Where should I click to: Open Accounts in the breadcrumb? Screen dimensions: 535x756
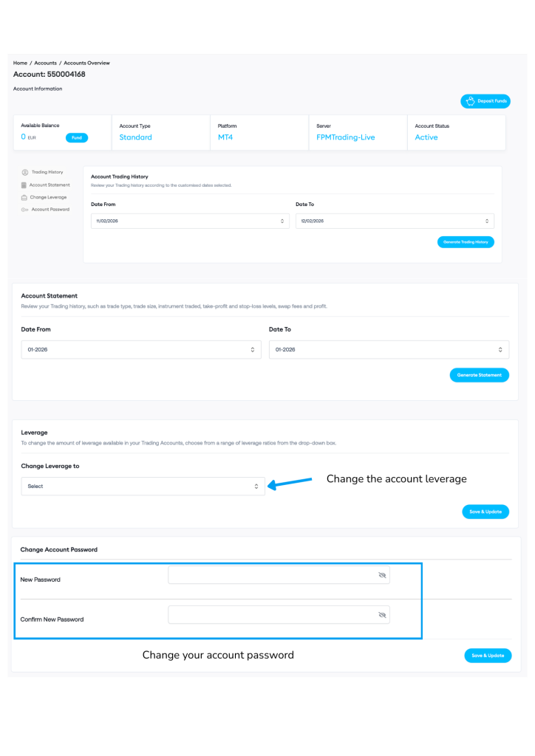45,63
